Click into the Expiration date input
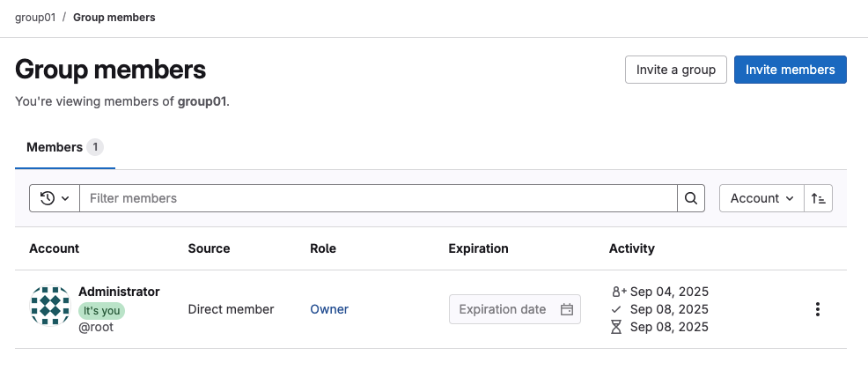The height and width of the screenshot is (370, 868). [504, 309]
